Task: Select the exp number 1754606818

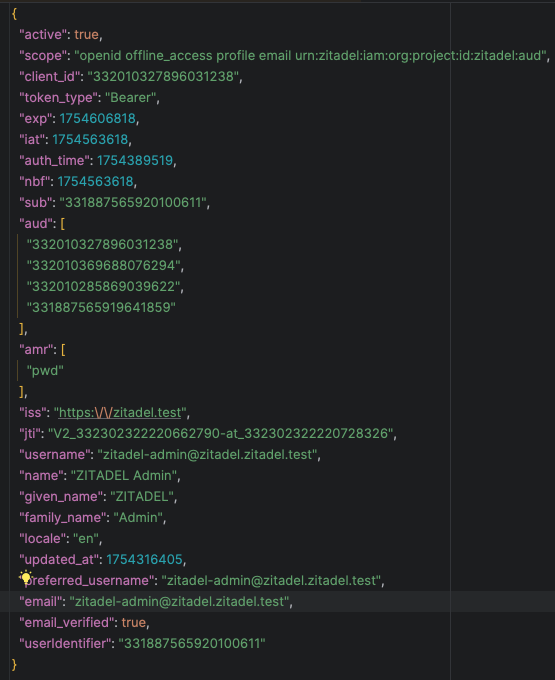Action: (98, 118)
